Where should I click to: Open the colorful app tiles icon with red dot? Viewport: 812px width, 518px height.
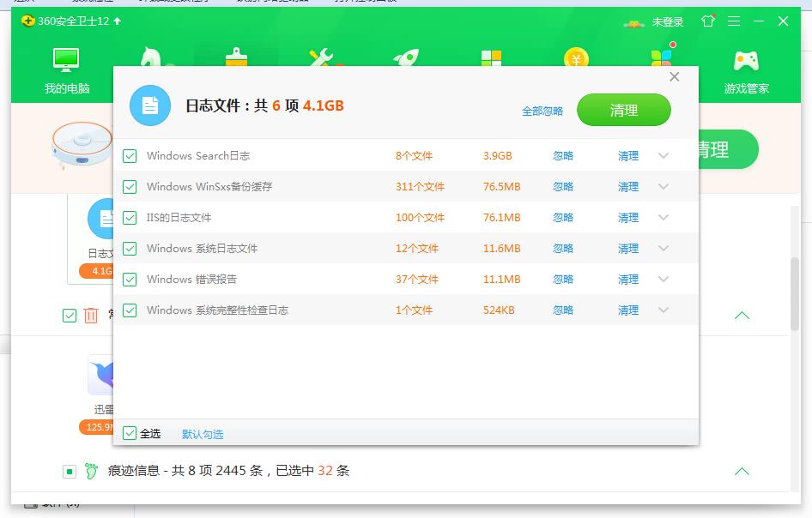tap(661, 56)
